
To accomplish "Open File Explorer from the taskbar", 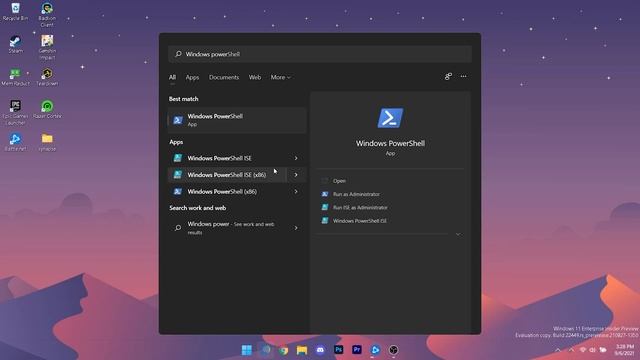I will click(x=302, y=350).
